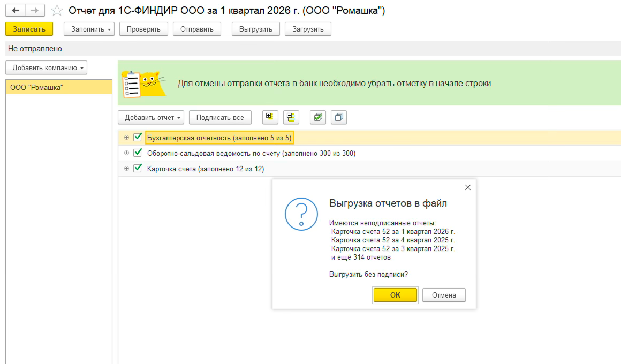Click the Имеются неподписанные отчеты text
This screenshot has height=364, width=621.
tap(382, 223)
